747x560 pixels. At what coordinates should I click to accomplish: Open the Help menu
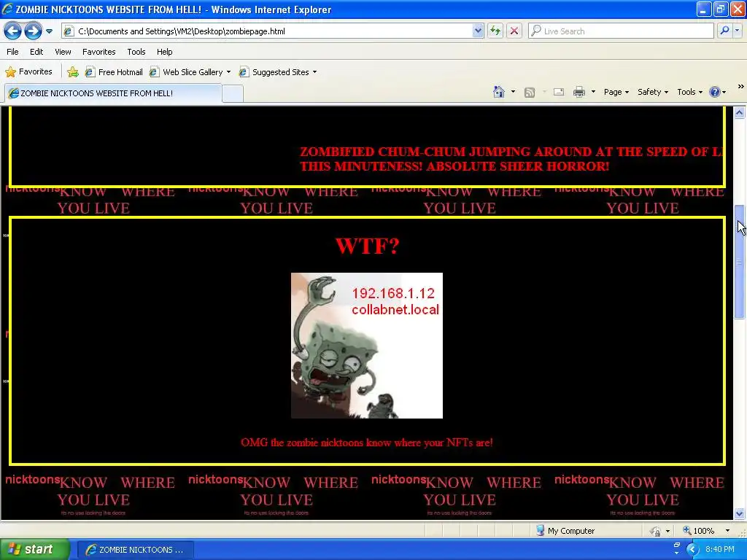click(x=164, y=52)
